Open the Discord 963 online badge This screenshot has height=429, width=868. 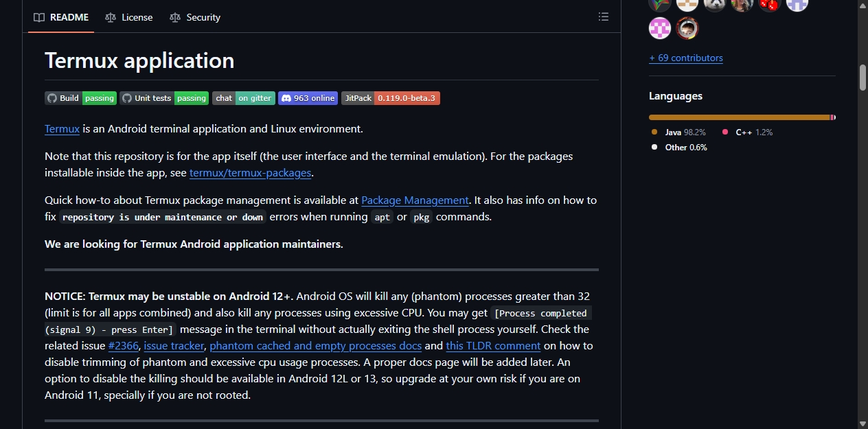pyautogui.click(x=308, y=98)
